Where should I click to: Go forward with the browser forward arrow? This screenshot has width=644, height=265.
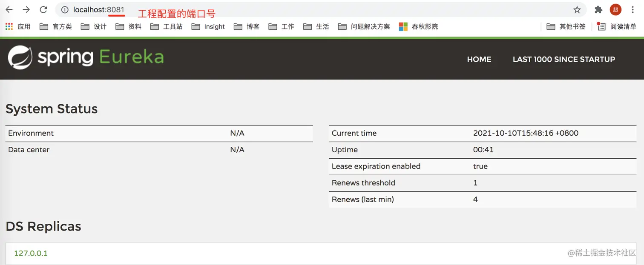(26, 9)
